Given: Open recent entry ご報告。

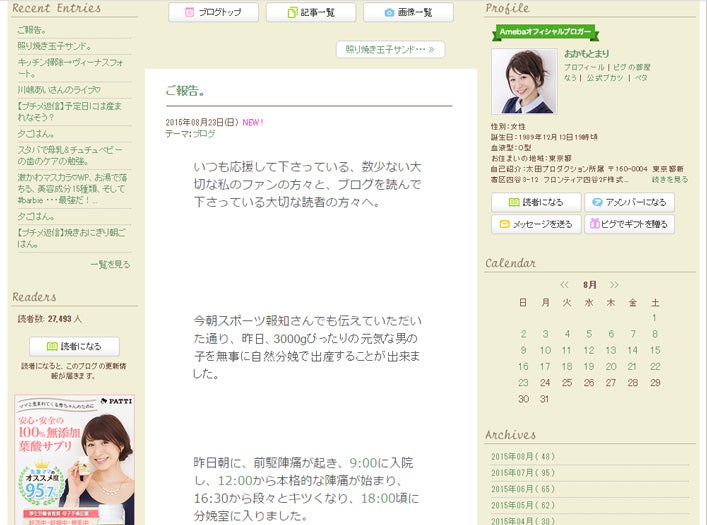Looking at the screenshot, I should coord(32,30).
